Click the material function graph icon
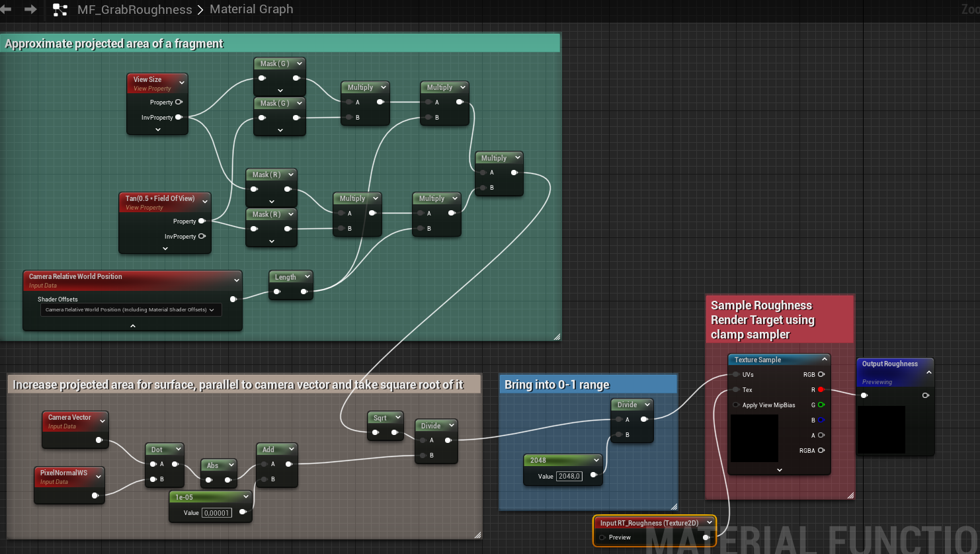This screenshot has height=554, width=980. (x=60, y=10)
